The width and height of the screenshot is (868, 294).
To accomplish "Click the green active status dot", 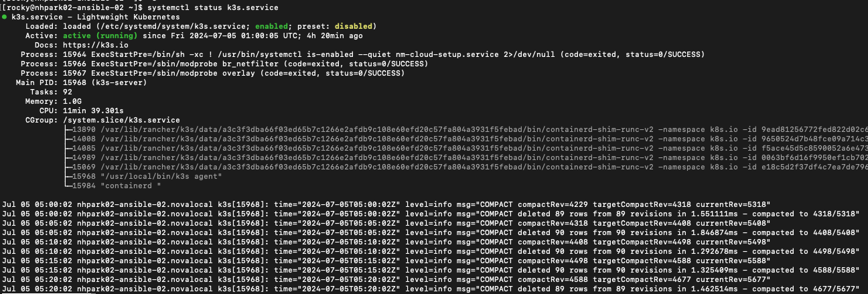I will coord(5,15).
